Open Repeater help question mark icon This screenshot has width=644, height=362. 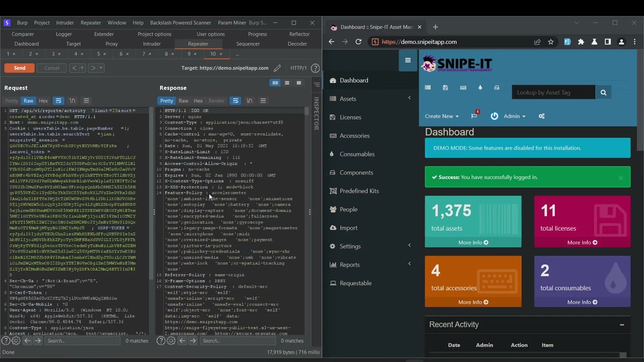coord(315,68)
